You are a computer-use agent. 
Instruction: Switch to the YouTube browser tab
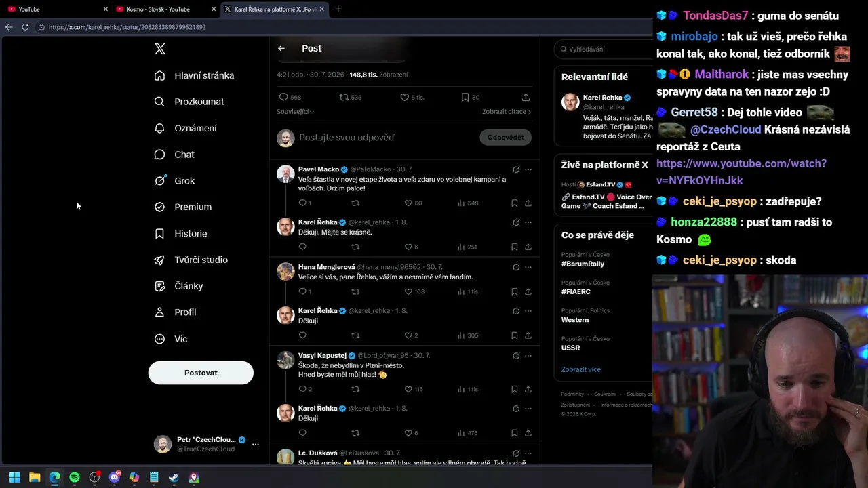(56, 9)
